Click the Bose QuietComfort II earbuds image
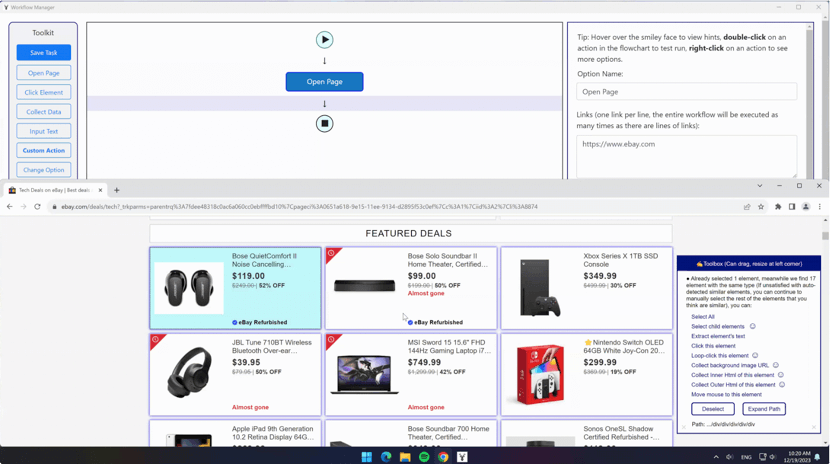This screenshot has height=464, width=830. pyautogui.click(x=189, y=288)
